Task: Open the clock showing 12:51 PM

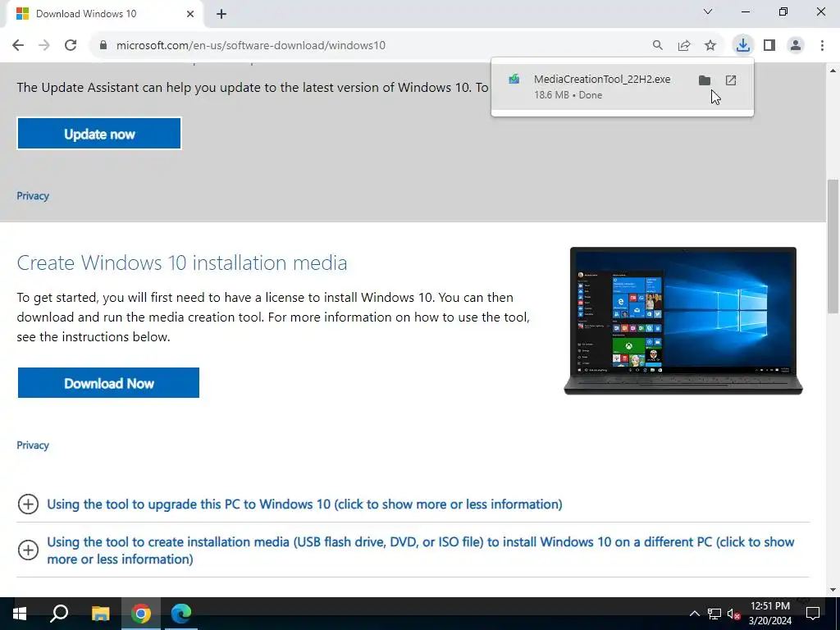Action: point(769,614)
